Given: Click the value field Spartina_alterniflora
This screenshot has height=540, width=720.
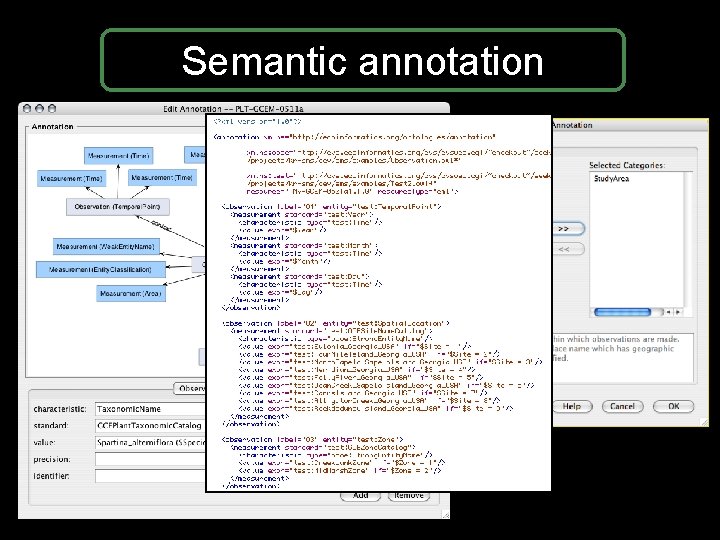Looking at the screenshot, I should [150, 443].
